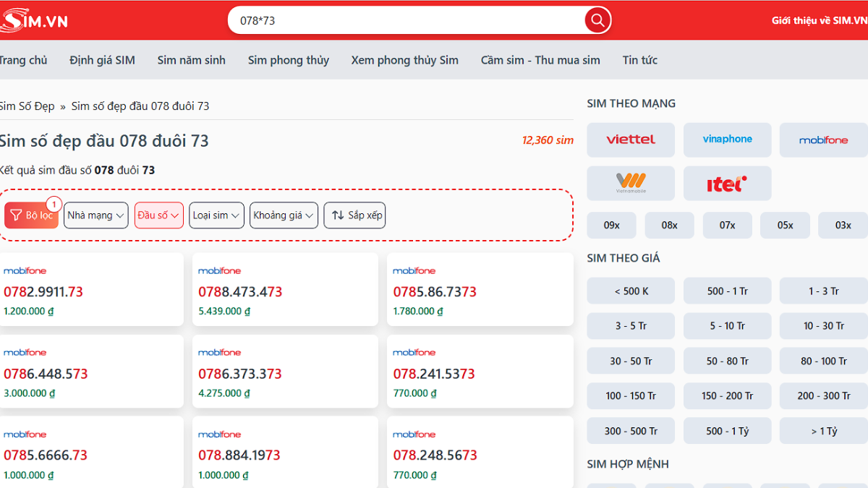
Task: Select price range < 500 K
Action: coord(631,291)
